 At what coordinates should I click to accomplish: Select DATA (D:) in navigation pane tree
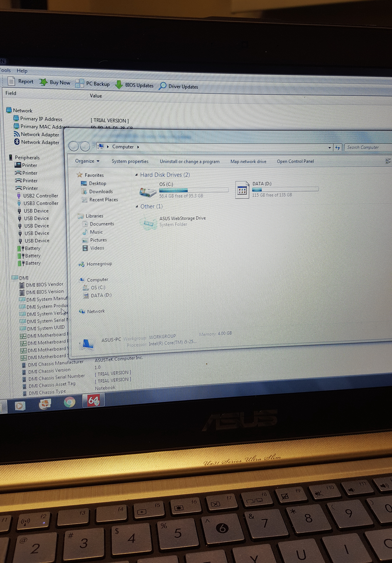coord(101,295)
